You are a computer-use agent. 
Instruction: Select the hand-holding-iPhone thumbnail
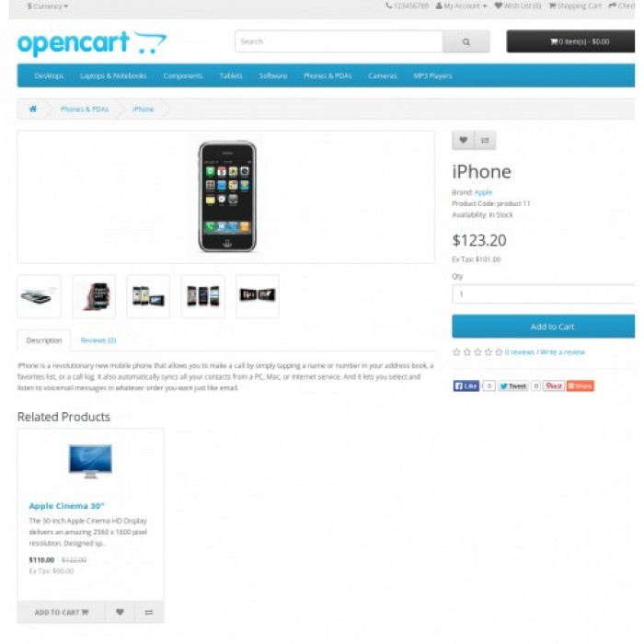pos(94,296)
